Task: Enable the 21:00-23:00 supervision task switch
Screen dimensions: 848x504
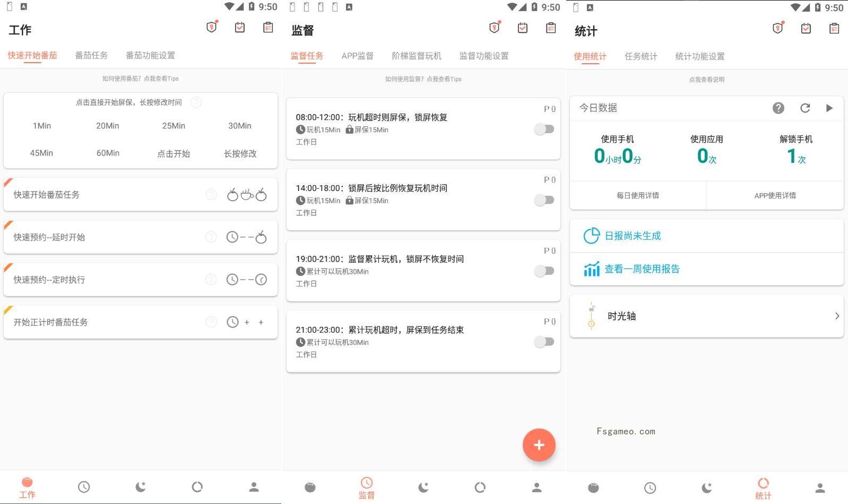Action: coord(544,342)
